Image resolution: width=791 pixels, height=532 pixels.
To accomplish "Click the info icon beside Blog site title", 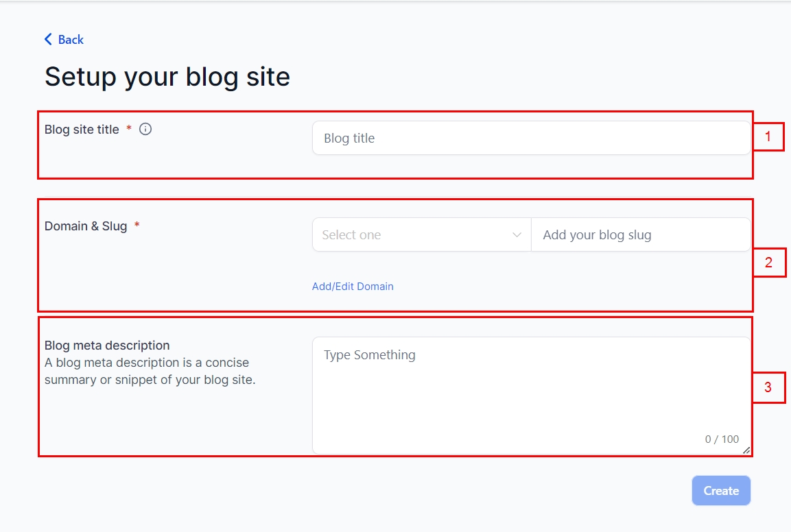I will pyautogui.click(x=145, y=129).
